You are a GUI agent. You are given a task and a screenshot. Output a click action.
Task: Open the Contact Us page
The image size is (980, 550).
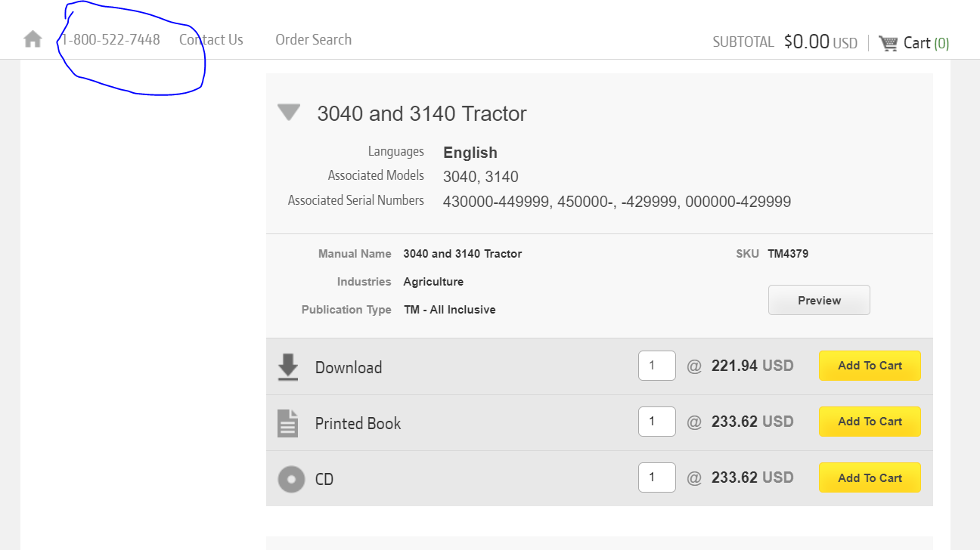(211, 40)
